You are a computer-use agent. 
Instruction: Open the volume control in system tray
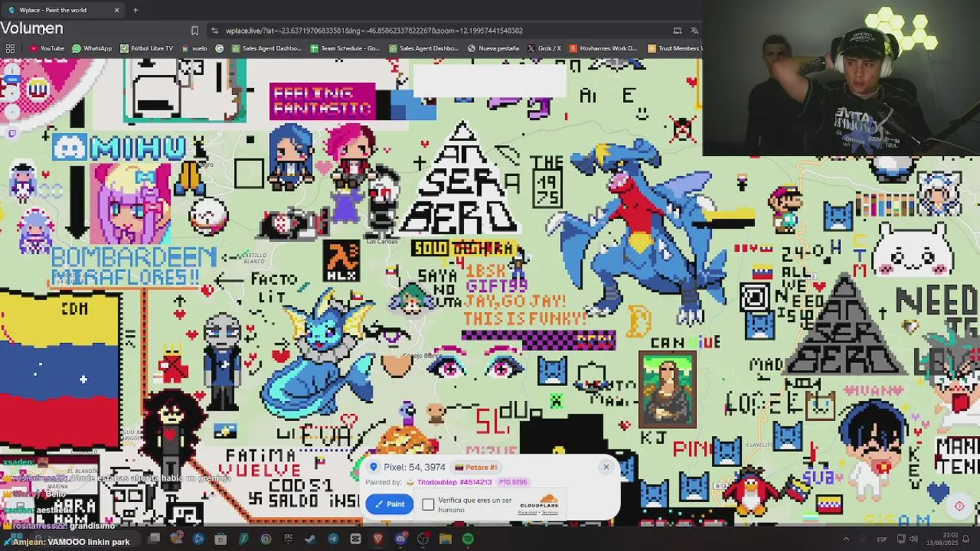913,540
